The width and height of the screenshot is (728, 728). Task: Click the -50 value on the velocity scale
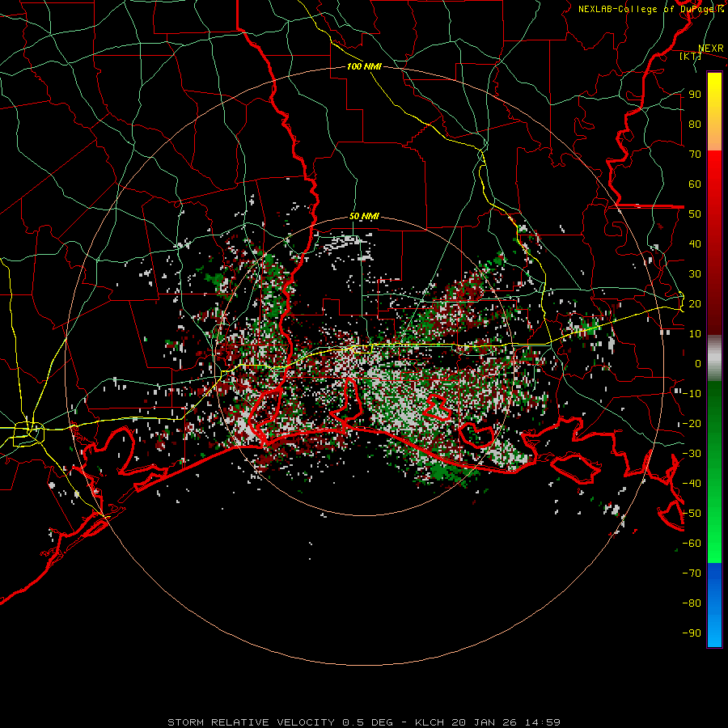pos(692,514)
